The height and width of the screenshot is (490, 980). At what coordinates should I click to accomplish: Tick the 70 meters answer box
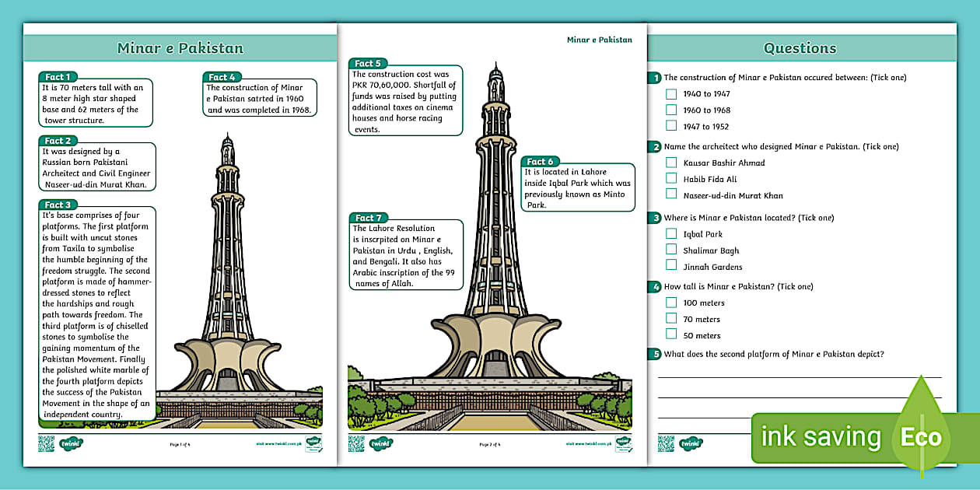[x=670, y=318]
